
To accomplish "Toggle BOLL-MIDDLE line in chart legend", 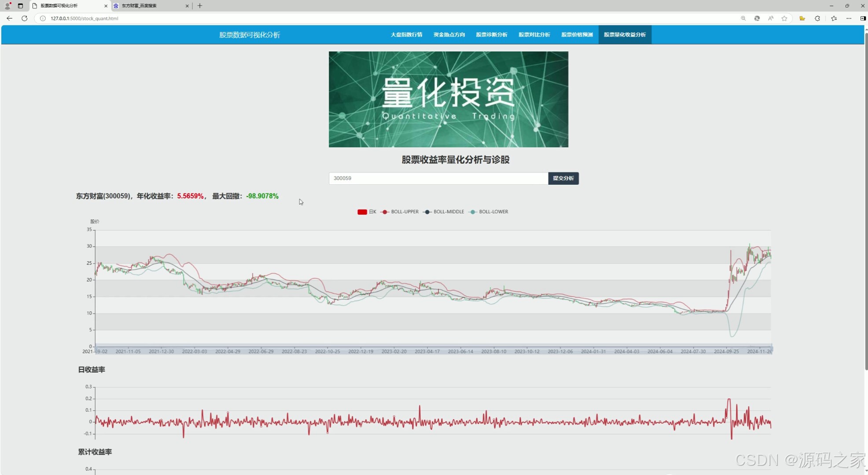I will [444, 212].
